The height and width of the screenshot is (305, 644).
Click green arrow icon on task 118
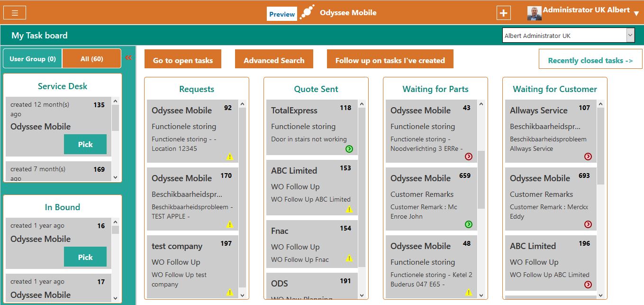pos(349,149)
